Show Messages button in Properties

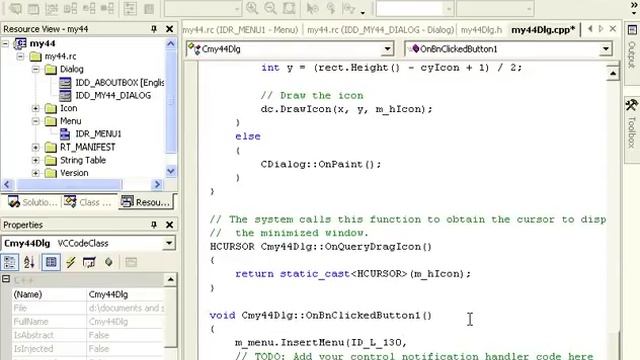(89, 262)
